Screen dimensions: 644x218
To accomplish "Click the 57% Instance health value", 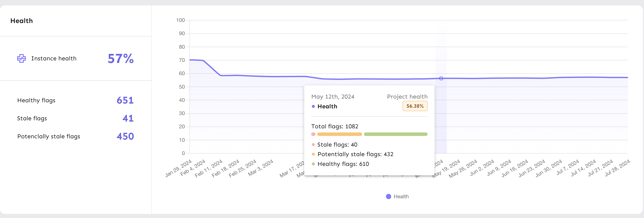I will (x=121, y=59).
